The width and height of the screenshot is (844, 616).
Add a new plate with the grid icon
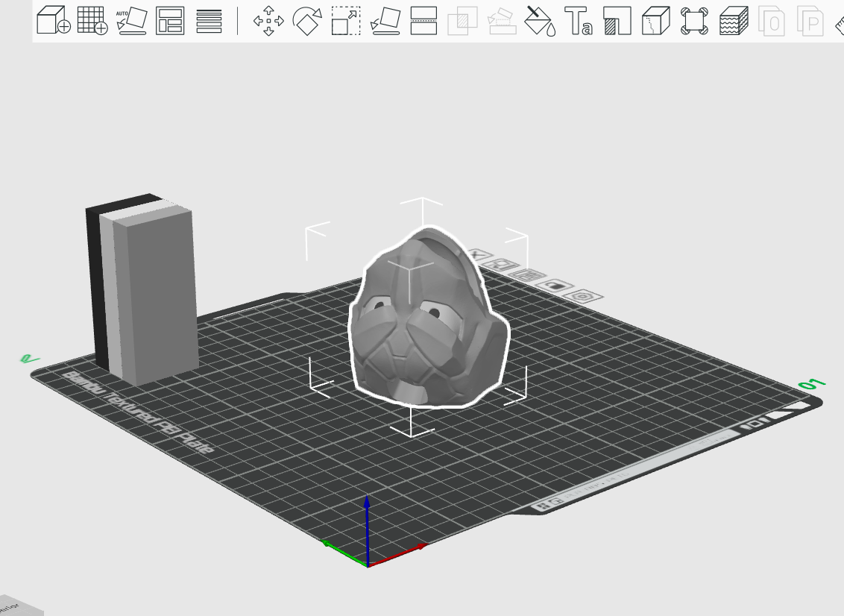tap(92, 20)
